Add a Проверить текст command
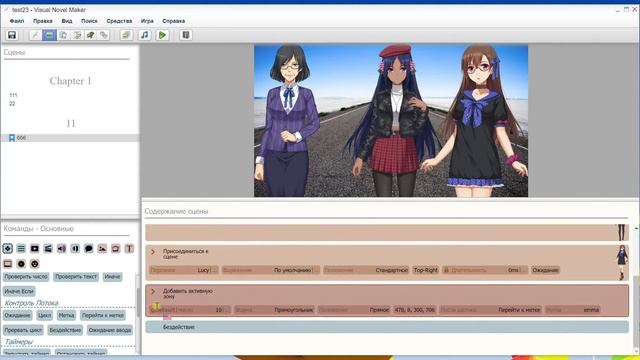The width and height of the screenshot is (640, 360). pyautogui.click(x=76, y=277)
